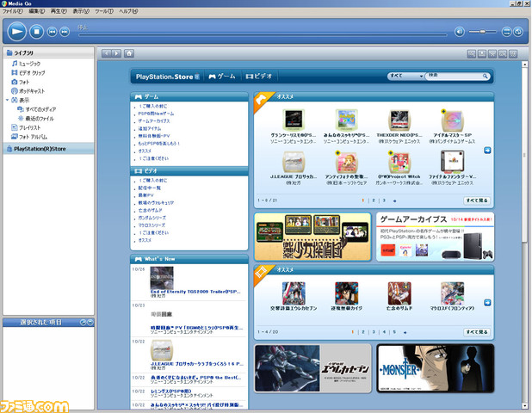Open the ガンダムシリーズ video link
The image size is (532, 413).
(152, 218)
